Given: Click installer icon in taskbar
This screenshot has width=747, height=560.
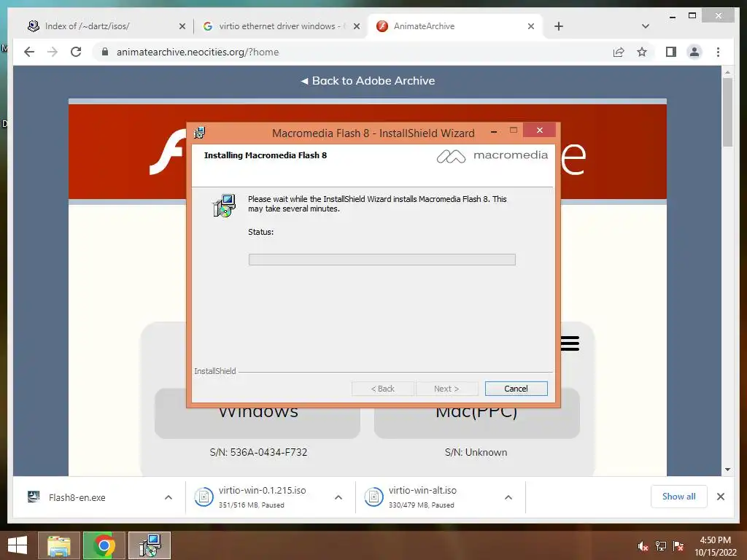Looking at the screenshot, I should [150, 545].
